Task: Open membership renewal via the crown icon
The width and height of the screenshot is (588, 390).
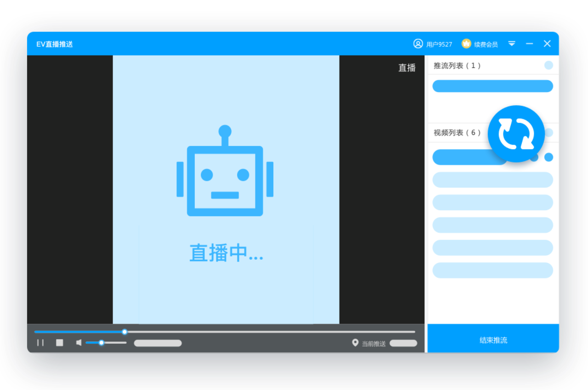Action: click(466, 44)
